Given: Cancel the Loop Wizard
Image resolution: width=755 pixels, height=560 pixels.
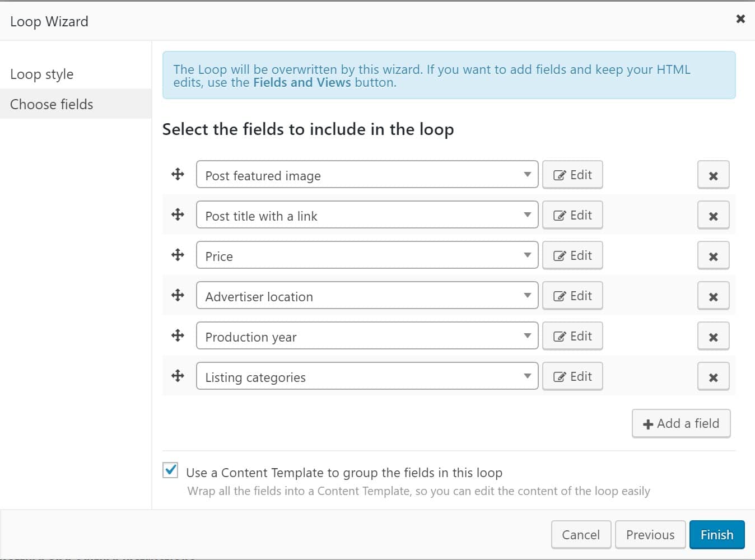Looking at the screenshot, I should 581,534.
